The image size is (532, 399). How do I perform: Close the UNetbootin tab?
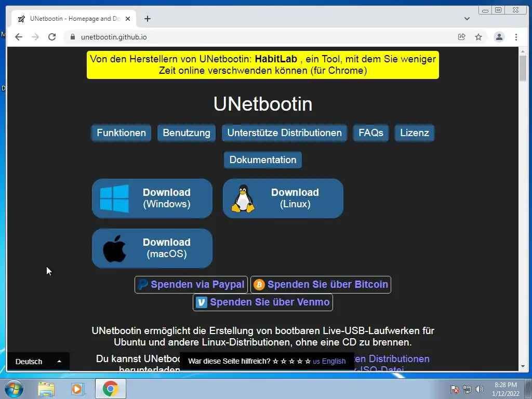click(x=128, y=19)
